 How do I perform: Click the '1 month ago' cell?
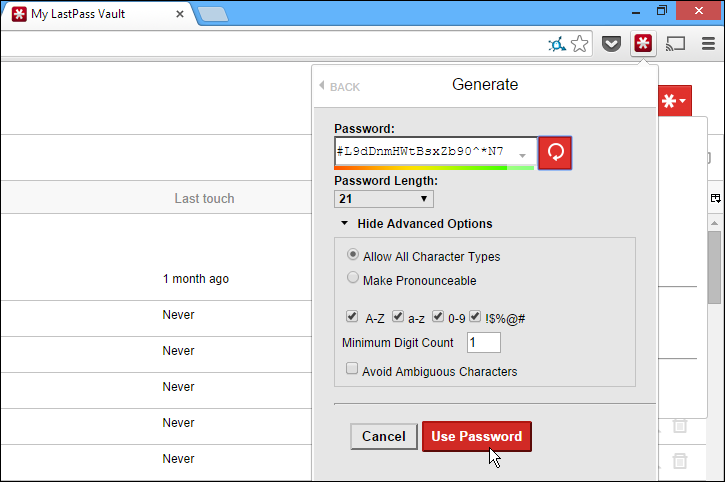click(196, 279)
